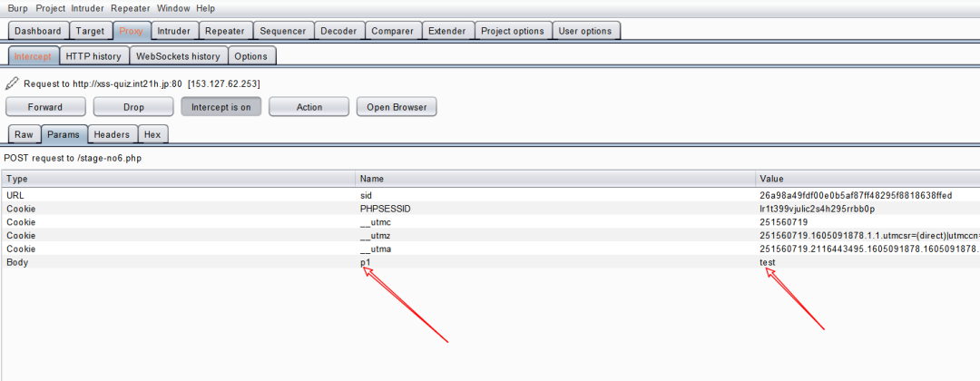Viewport: 980px width, 381px height.
Task: Click the pencil icon beside the request URL
Action: pos(12,83)
